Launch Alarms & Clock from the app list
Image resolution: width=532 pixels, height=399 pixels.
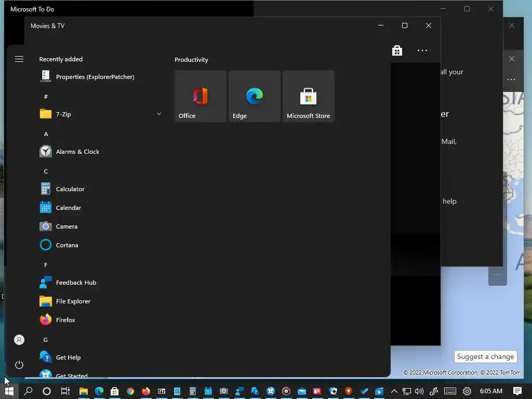click(x=100, y=152)
